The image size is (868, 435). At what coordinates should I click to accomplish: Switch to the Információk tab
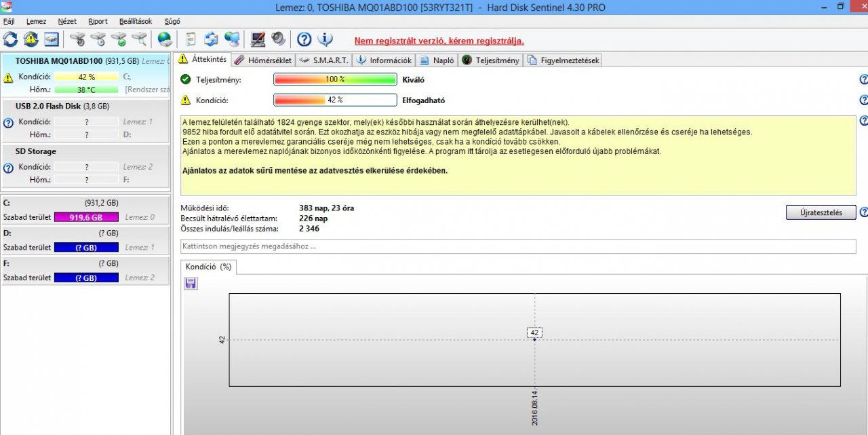[384, 60]
